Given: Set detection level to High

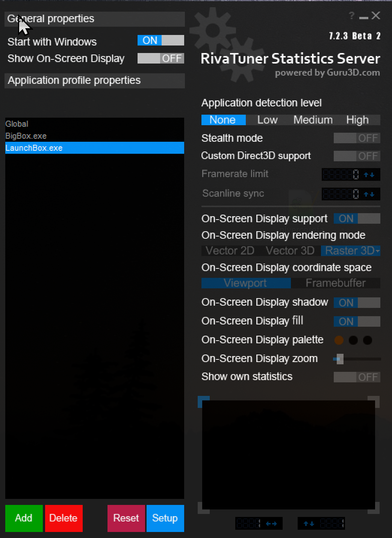Looking at the screenshot, I should [357, 120].
